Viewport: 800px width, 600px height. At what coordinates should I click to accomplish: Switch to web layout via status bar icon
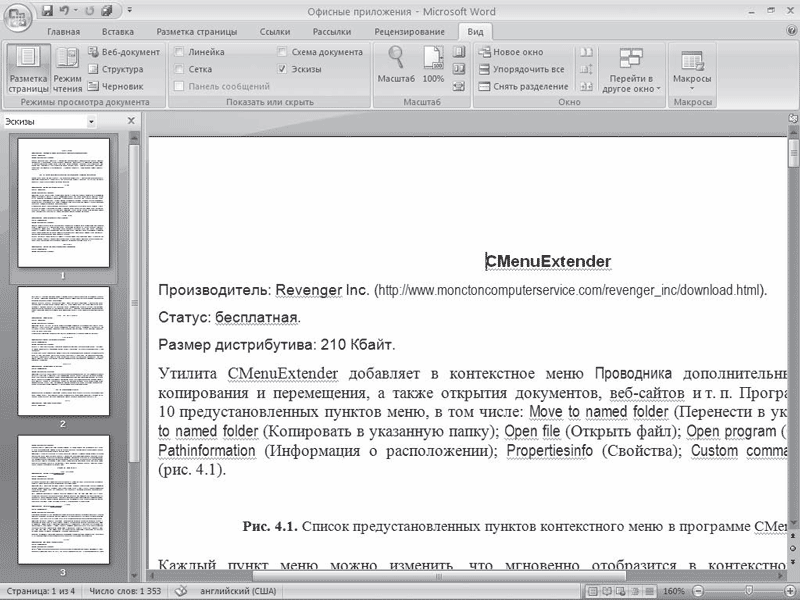click(621, 591)
